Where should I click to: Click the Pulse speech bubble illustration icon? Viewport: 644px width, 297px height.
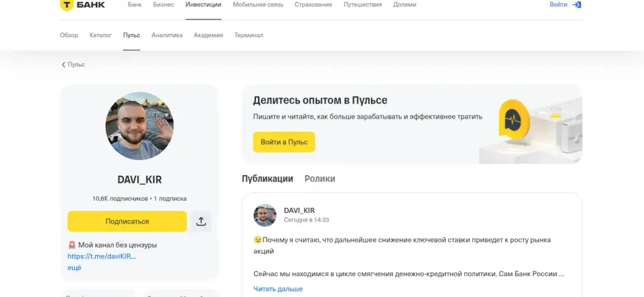coord(514,120)
